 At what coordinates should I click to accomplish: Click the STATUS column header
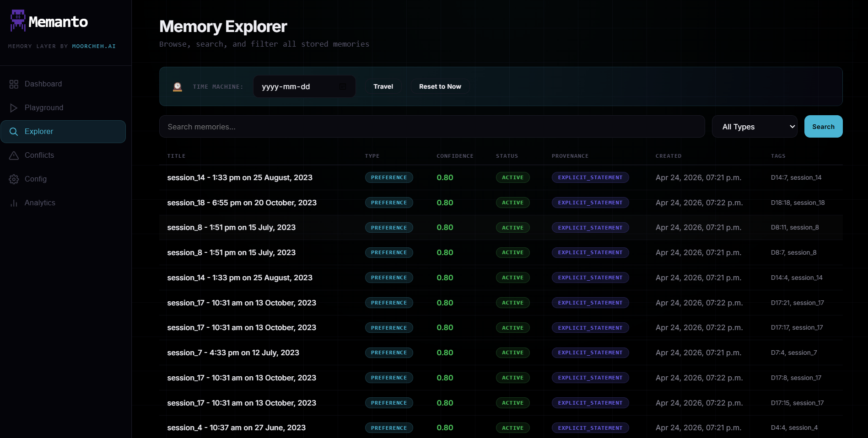click(507, 156)
